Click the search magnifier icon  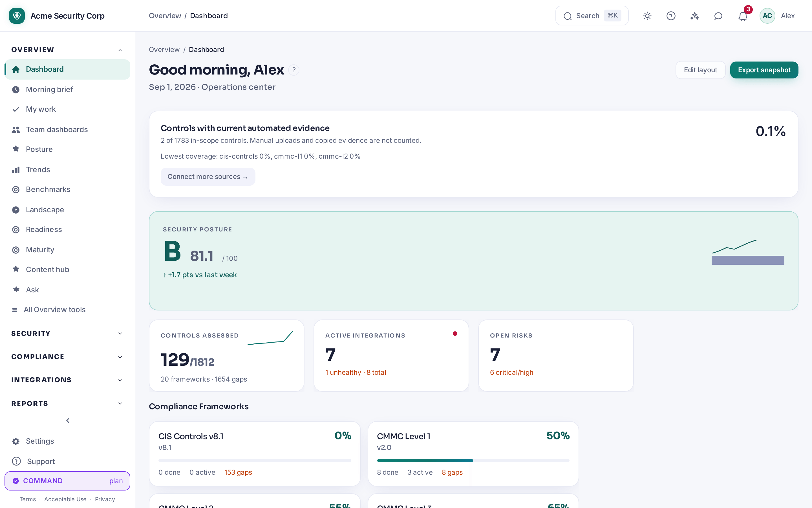(567, 16)
